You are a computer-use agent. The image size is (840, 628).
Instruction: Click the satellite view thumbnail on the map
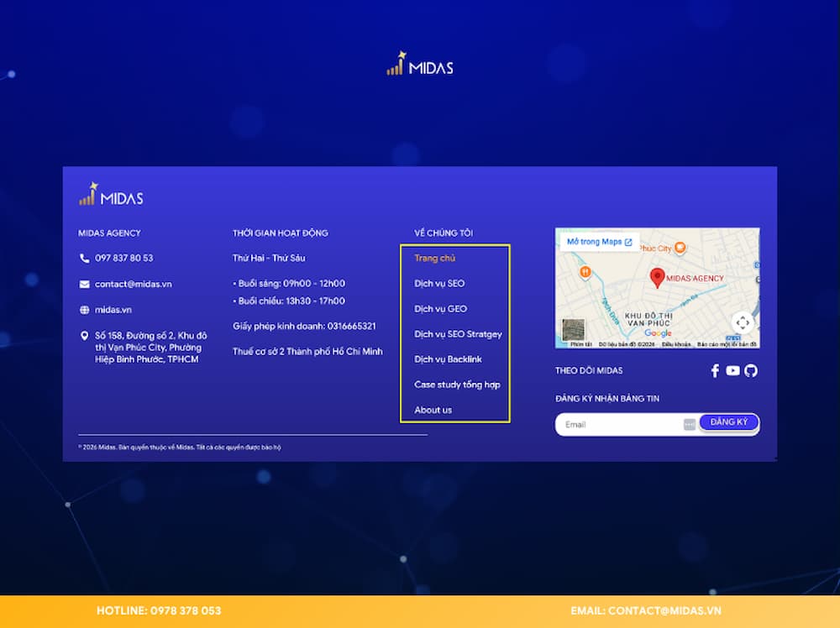(x=573, y=329)
